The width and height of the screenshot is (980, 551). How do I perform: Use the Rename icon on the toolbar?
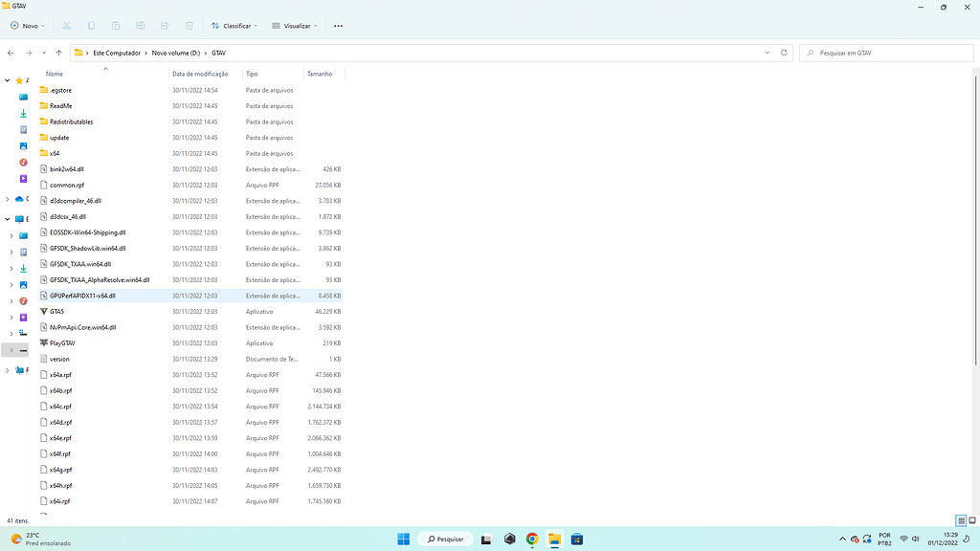141,26
